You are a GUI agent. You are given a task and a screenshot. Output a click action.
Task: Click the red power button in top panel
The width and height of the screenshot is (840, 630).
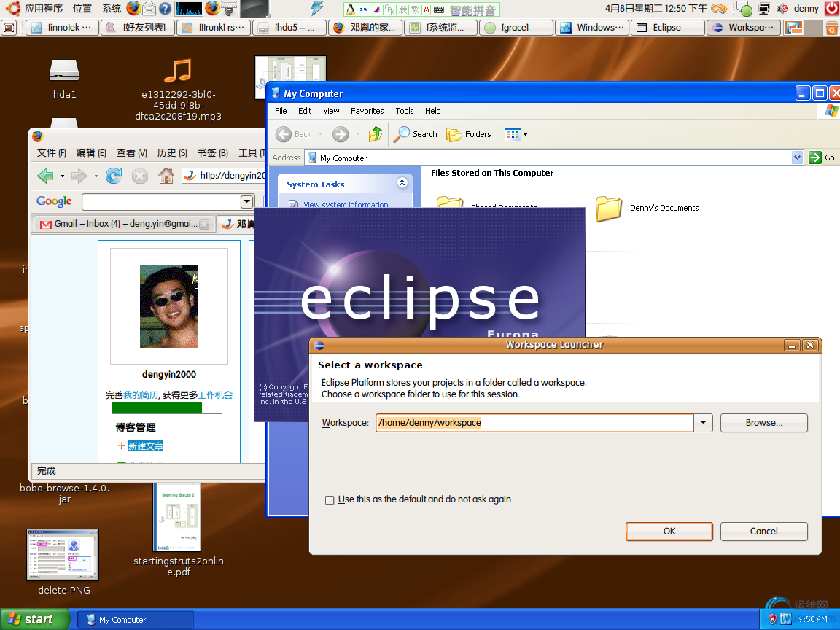831,8
